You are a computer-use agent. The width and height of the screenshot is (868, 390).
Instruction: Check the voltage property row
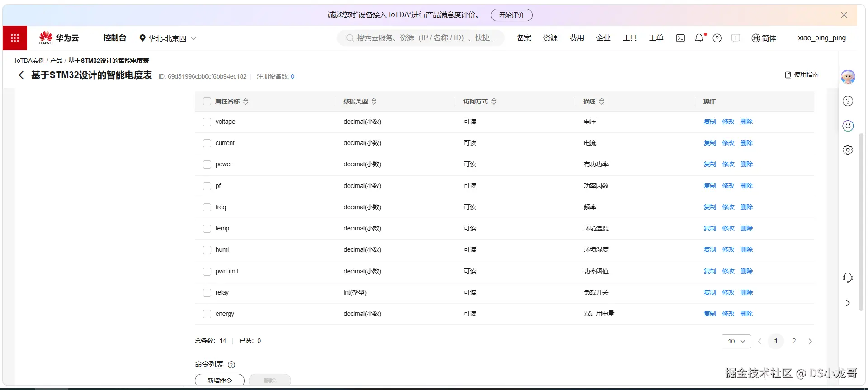[207, 122]
